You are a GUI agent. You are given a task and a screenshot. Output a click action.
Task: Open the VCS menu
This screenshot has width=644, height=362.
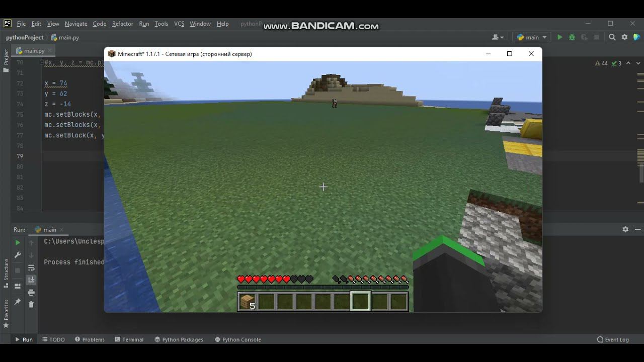(x=179, y=24)
